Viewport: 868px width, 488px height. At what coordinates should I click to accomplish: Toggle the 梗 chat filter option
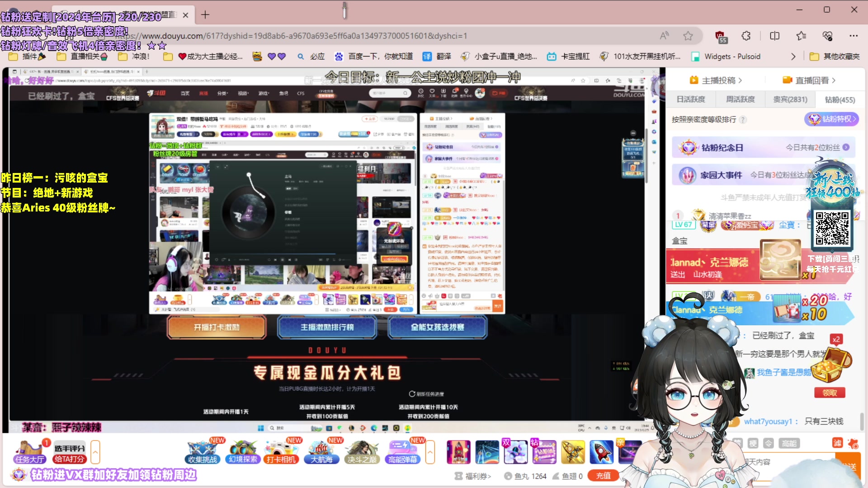753,443
